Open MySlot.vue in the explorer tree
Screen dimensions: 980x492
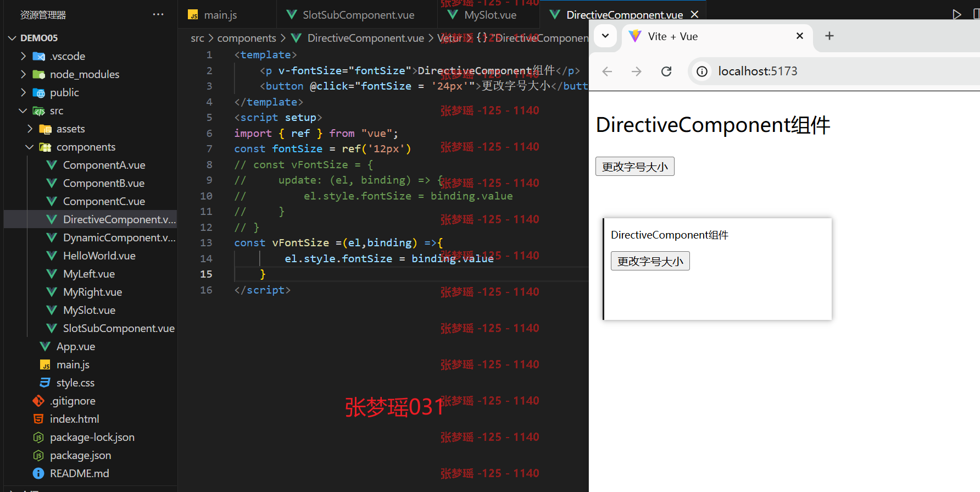point(89,310)
